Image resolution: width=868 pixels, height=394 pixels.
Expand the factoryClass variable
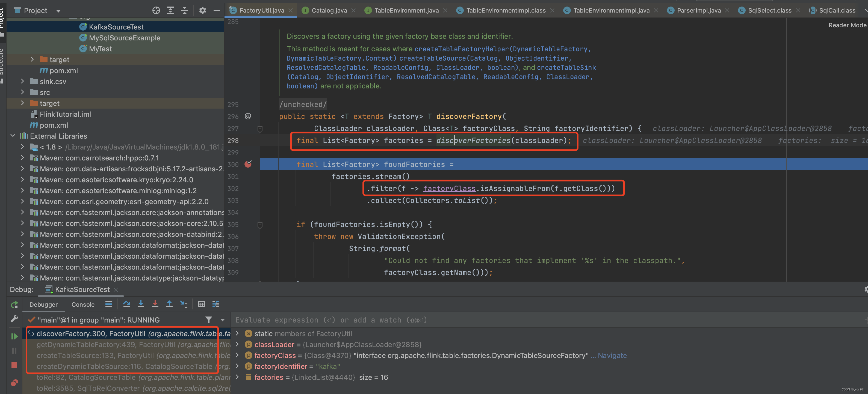tap(237, 355)
